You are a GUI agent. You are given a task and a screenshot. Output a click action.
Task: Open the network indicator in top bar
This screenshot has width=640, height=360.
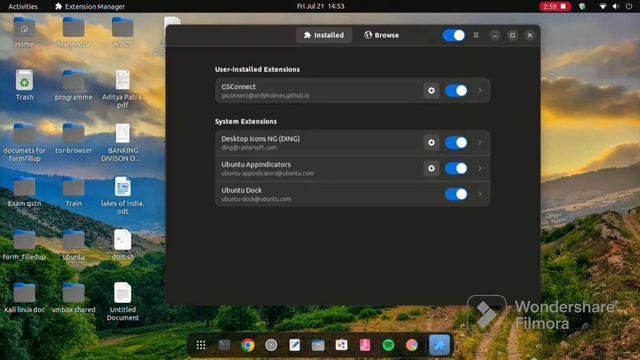(602, 6)
